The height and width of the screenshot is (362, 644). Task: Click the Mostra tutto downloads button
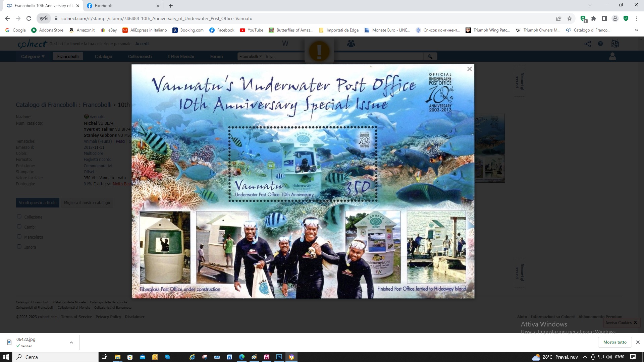coord(615,342)
